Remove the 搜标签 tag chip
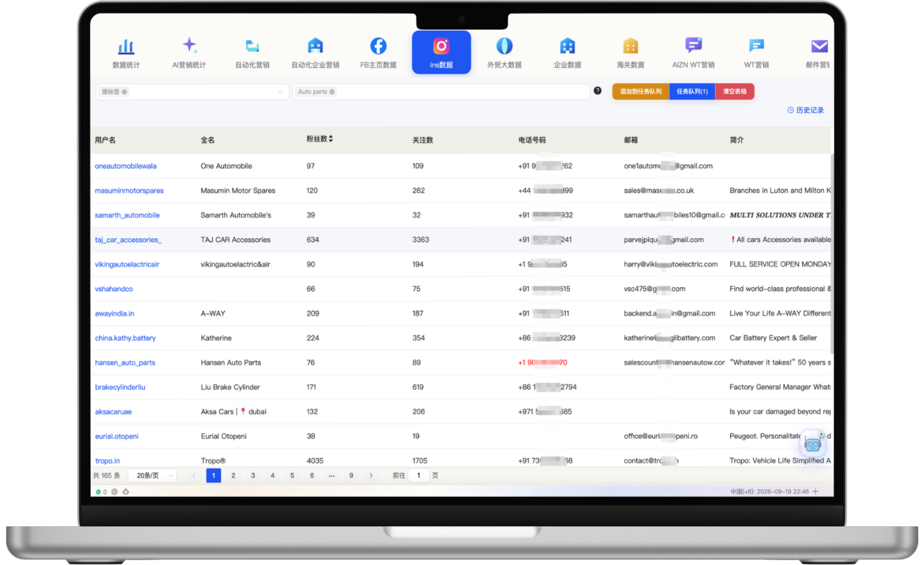924x565 pixels. pos(124,92)
